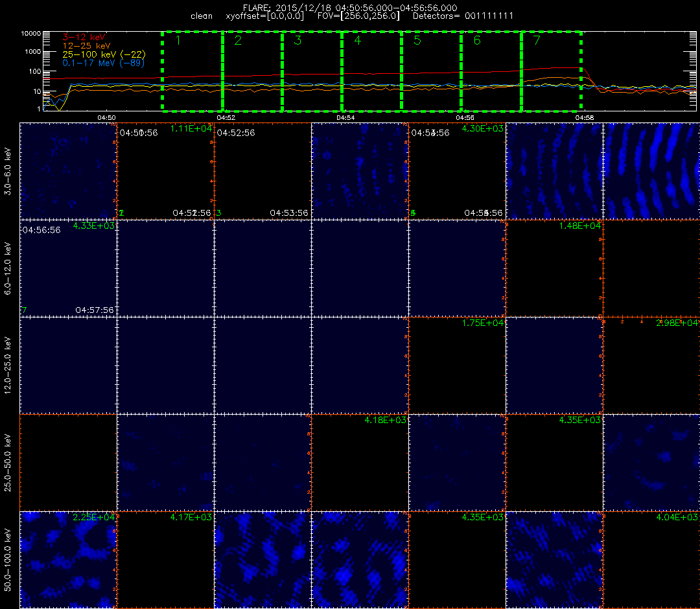Click 4.35E+03 in the 50.0-100.0 keV row
700x609 pixels.
[483, 518]
